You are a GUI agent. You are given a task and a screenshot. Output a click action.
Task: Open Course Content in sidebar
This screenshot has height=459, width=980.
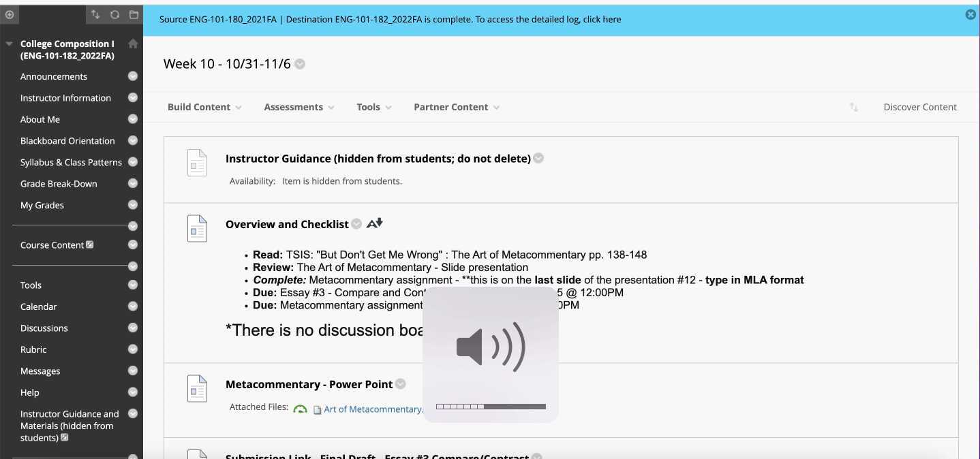[x=52, y=245]
